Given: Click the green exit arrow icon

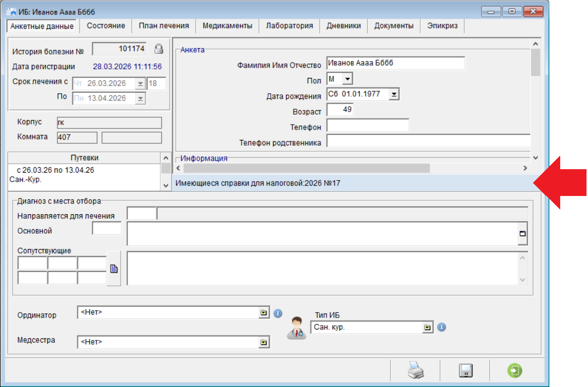Looking at the screenshot, I should (x=515, y=371).
